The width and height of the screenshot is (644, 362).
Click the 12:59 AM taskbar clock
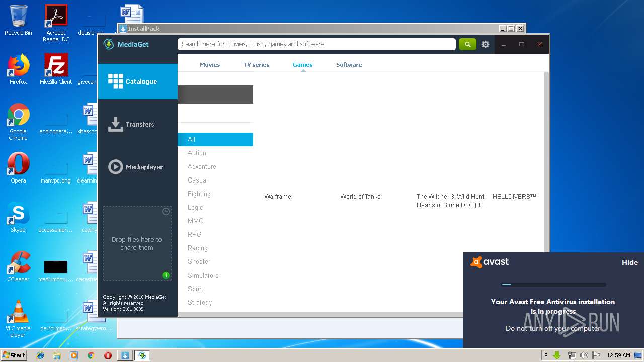coord(618,355)
